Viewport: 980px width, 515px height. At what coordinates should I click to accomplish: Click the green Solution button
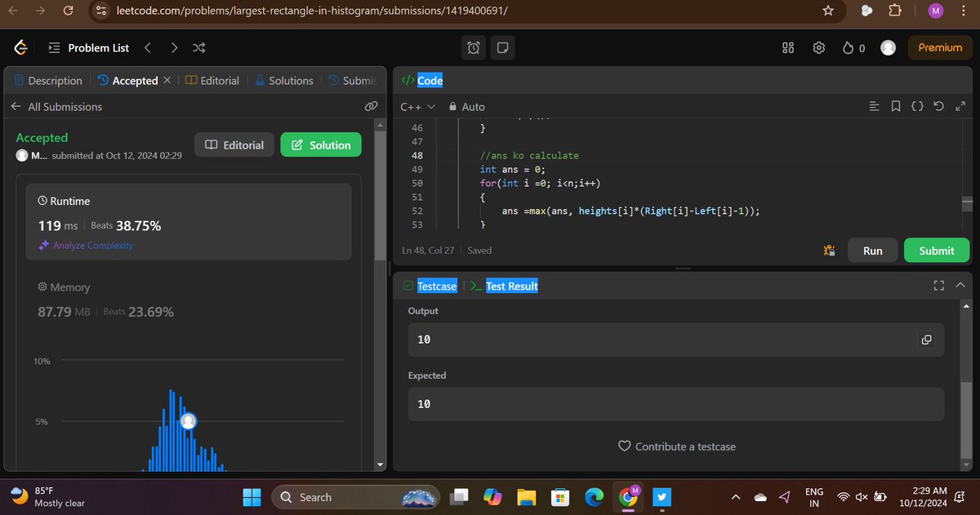tap(321, 144)
